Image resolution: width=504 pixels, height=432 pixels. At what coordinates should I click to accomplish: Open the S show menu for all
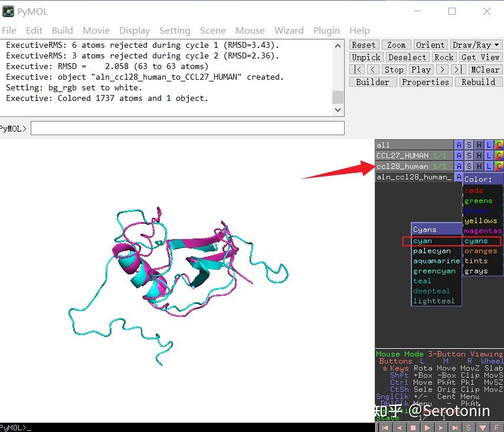click(469, 145)
